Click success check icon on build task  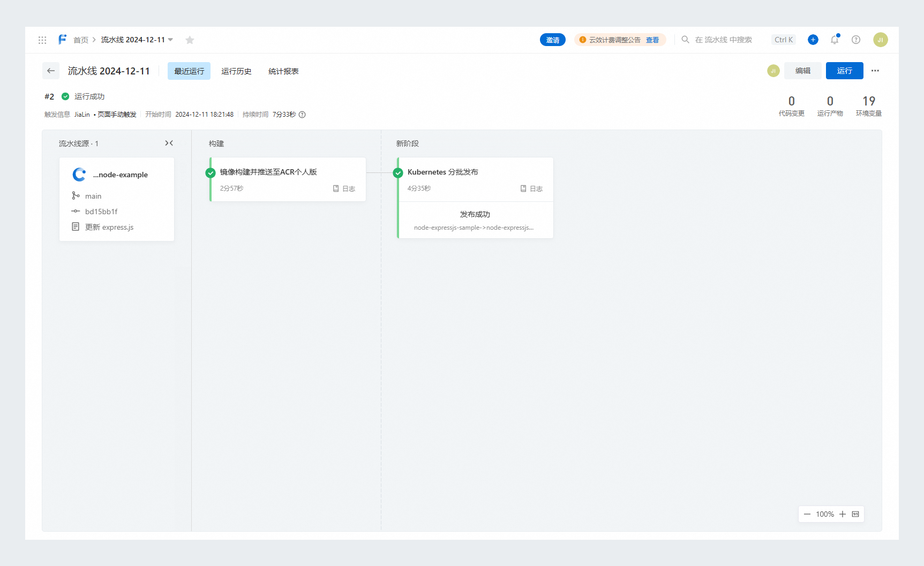pyautogui.click(x=211, y=172)
